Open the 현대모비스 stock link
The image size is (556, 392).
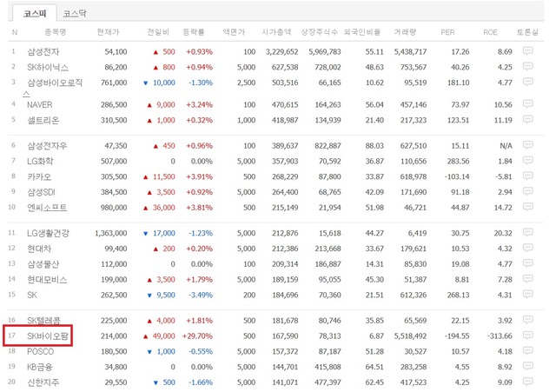pos(47,280)
